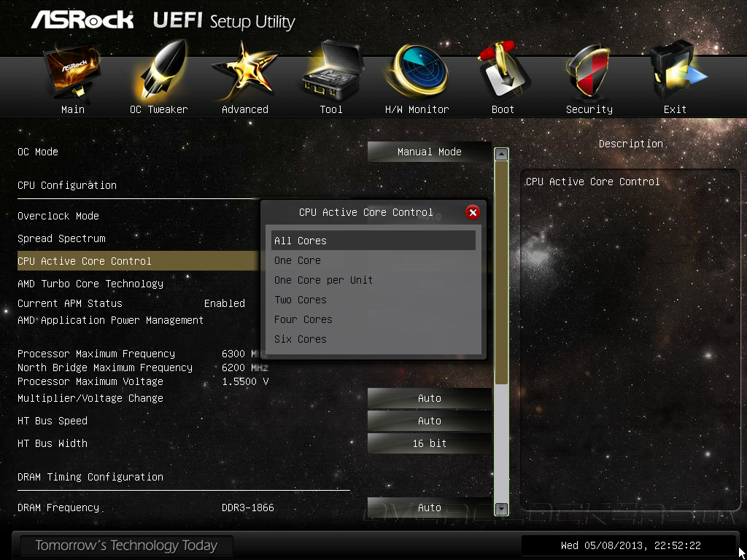Select the HT Bus Speed label

53,421
